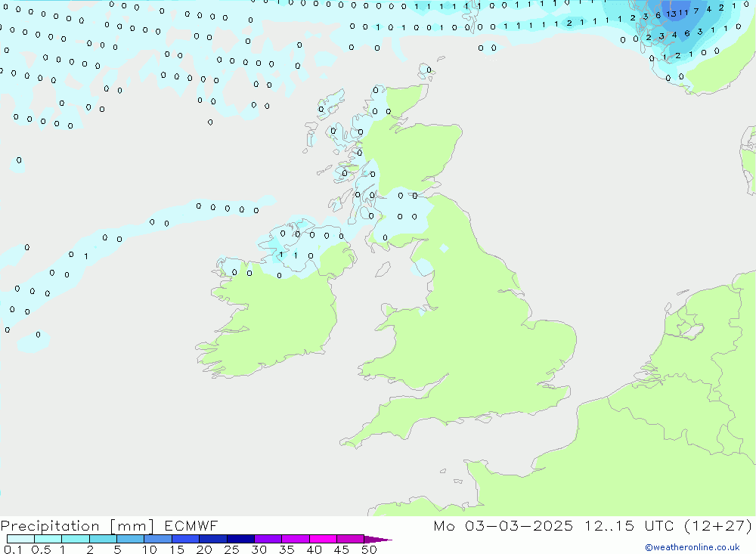Viewport: 756px width, 554px height.
Task: Click the legend label "30"
Action: click(x=259, y=549)
